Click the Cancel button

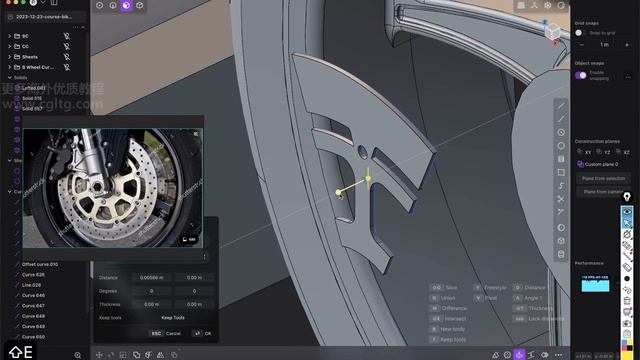coord(165,333)
